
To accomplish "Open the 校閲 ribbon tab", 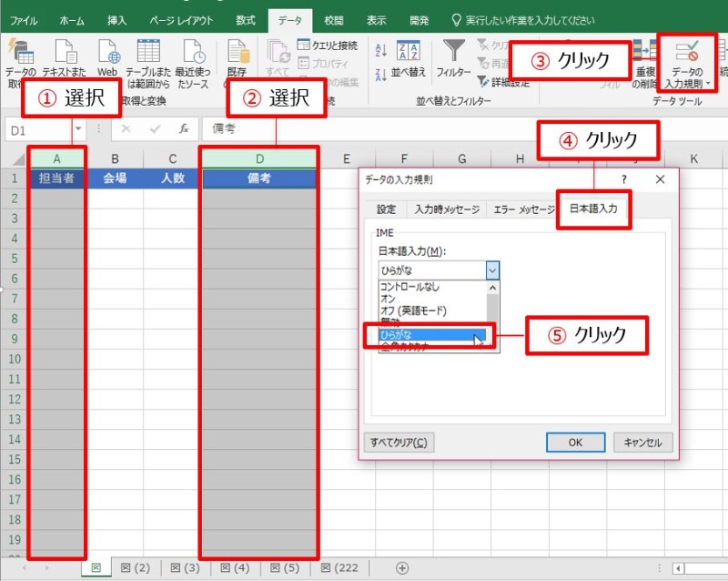I will 334,19.
